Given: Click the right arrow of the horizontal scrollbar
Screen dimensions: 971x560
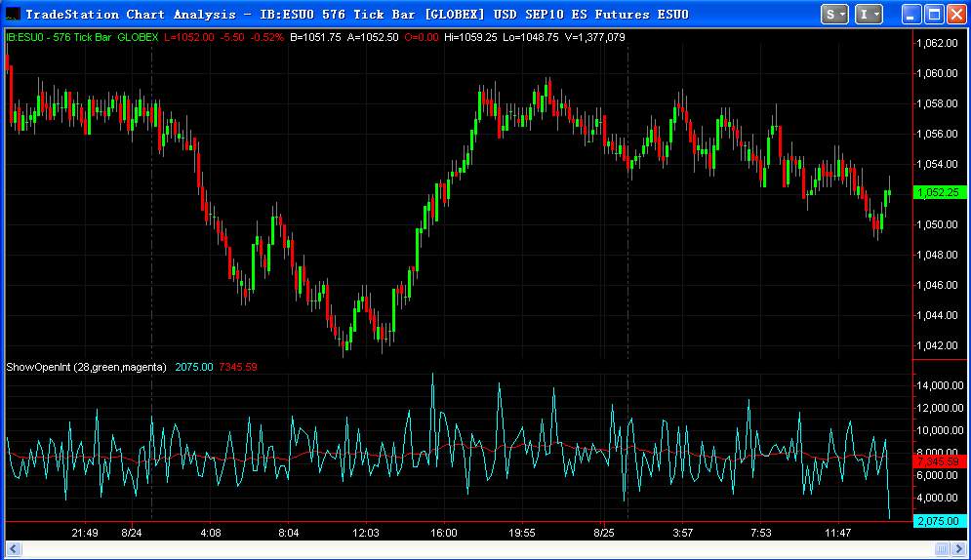Looking at the screenshot, I should (959, 549).
